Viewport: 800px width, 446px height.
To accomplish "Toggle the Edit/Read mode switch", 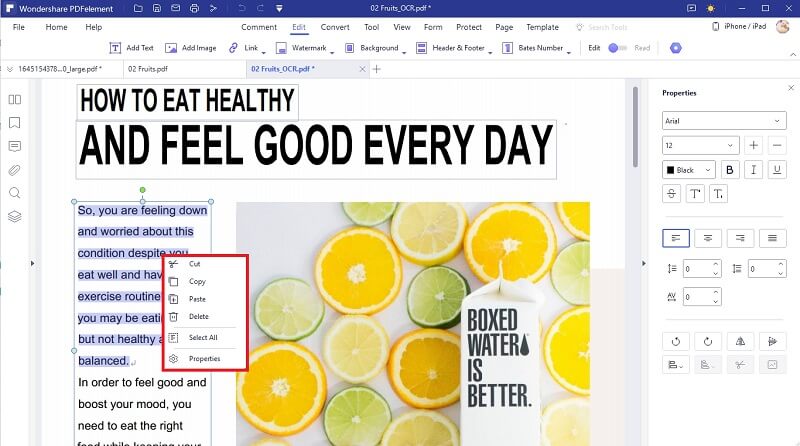I will 617,48.
